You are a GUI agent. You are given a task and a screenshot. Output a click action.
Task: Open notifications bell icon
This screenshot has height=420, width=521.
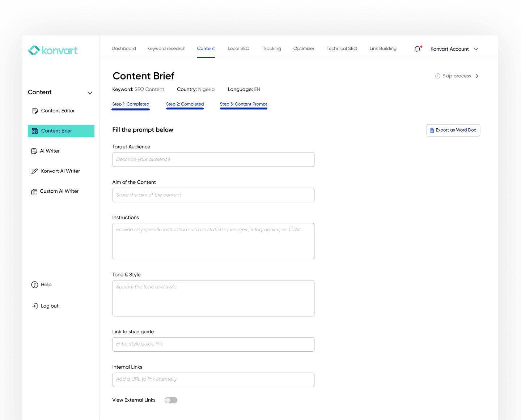pos(418,49)
